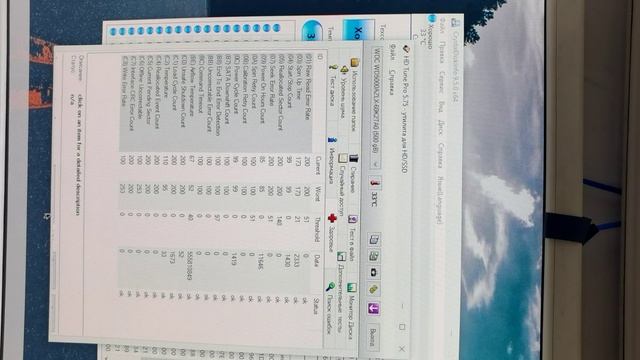
Task: Open the Язык(Language) menu in CrystalDiskInfo
Action: pos(440,200)
